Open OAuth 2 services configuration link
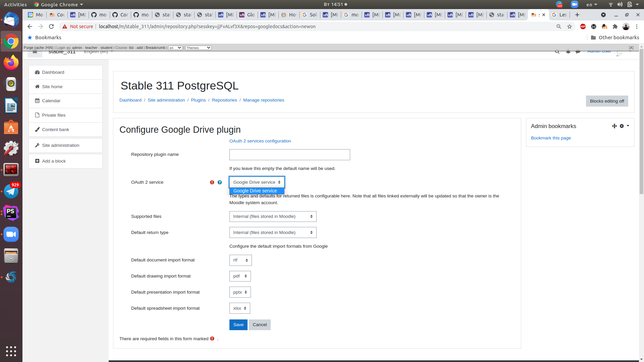Image resolution: width=644 pixels, height=362 pixels. [260, 141]
